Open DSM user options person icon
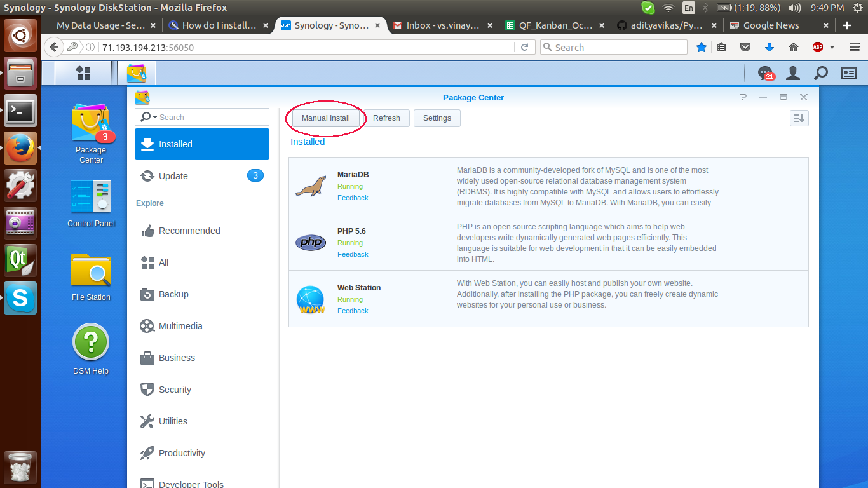 [793, 74]
